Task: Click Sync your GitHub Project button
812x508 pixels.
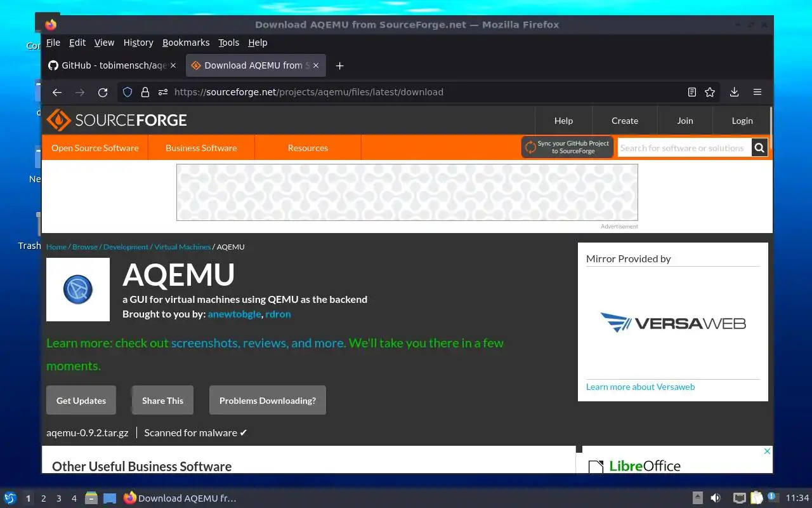Action: coord(567,147)
